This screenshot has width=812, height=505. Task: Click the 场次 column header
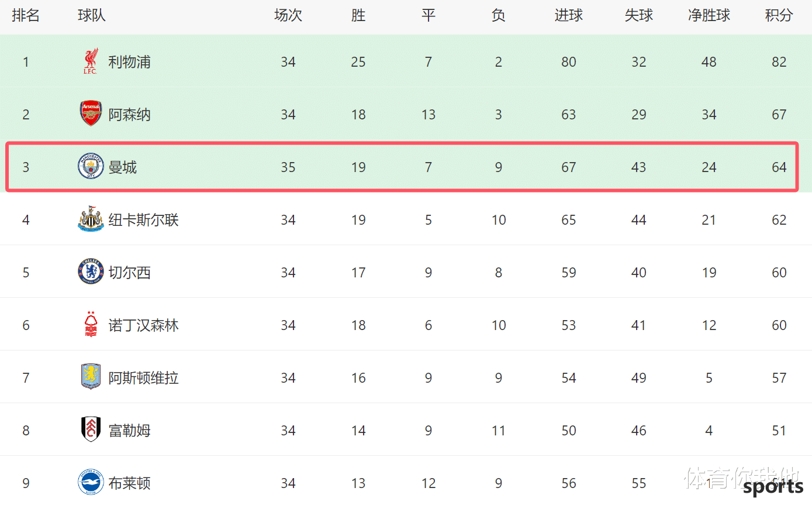[288, 16]
